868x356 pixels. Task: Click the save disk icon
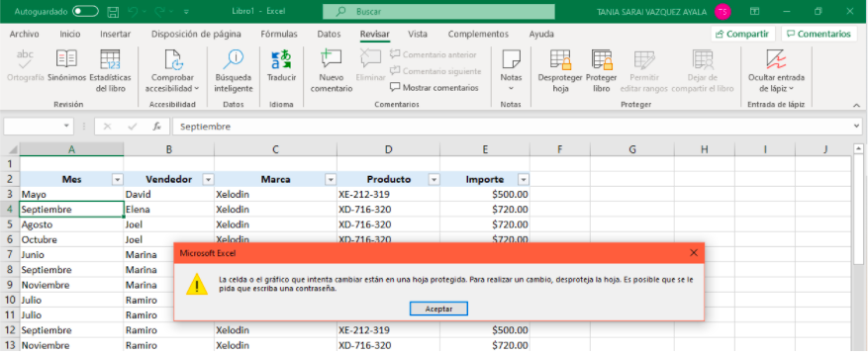113,12
